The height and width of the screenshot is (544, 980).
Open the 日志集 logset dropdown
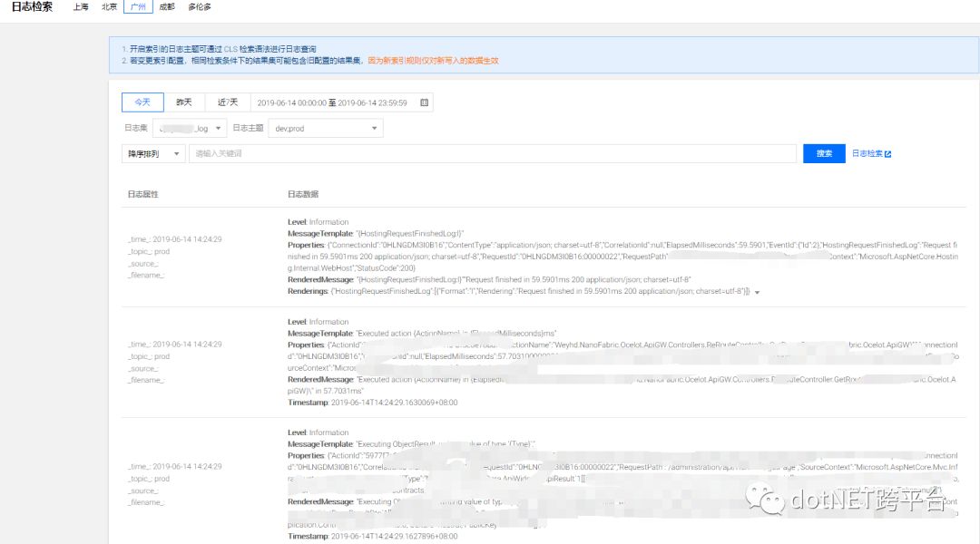pos(190,128)
